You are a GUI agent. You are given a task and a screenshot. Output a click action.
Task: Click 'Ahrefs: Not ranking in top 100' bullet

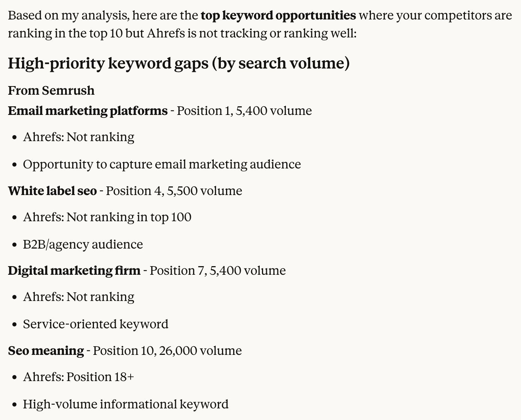107,217
